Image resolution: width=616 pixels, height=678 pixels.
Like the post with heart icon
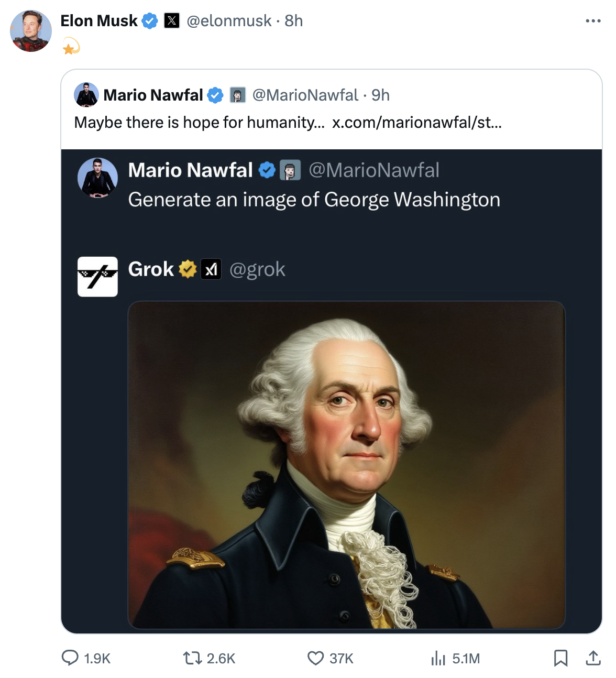[x=315, y=658]
